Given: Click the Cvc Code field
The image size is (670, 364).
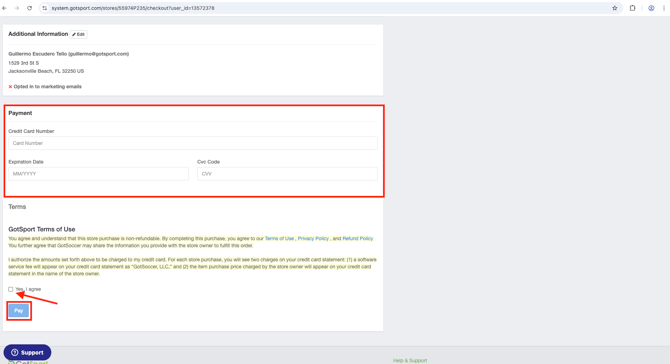Looking at the screenshot, I should pos(287,174).
